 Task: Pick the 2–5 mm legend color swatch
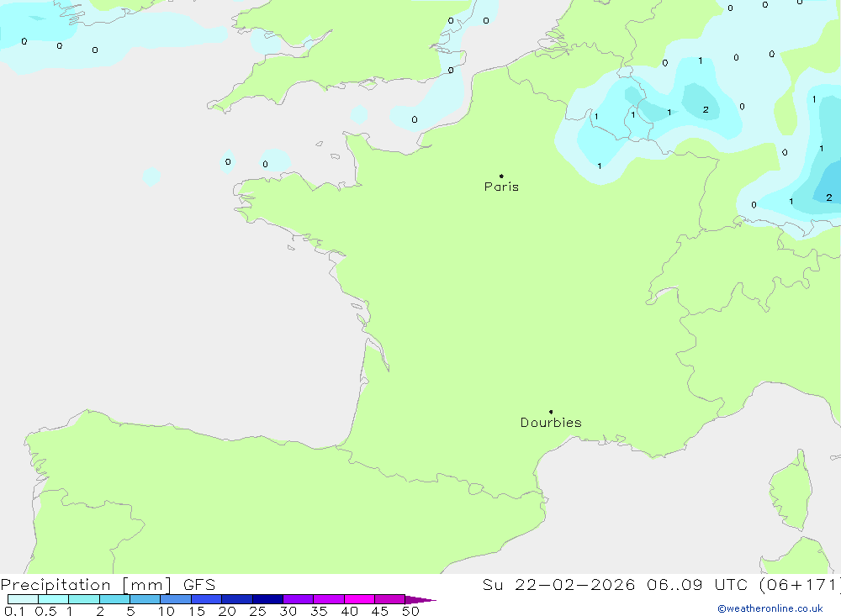pyautogui.click(x=114, y=599)
